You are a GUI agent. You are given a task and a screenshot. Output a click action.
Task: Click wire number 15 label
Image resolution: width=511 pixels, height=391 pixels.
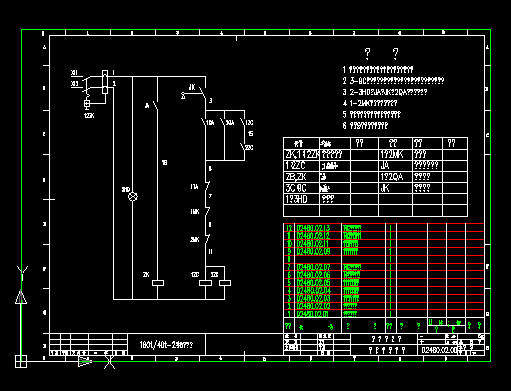click(x=250, y=133)
